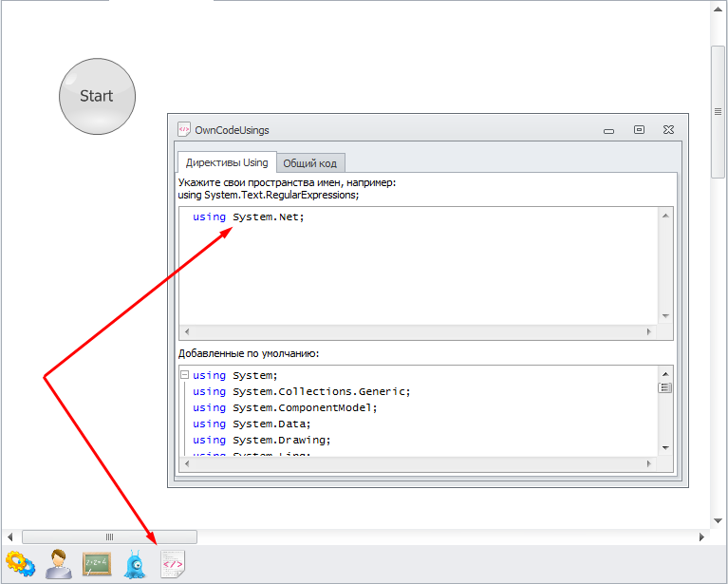Click right arrow of canvas horizontal scrollbar
Viewport: 728px width, 584px height.
701,537
